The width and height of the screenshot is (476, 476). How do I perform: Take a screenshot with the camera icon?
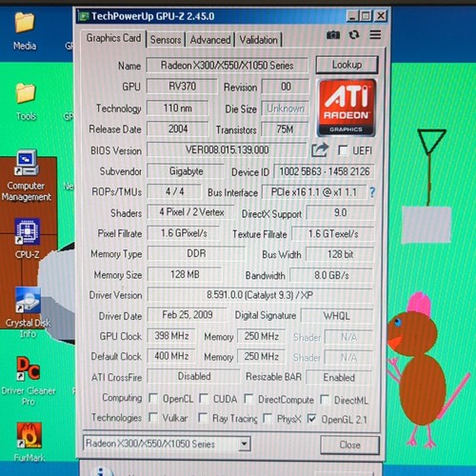[x=333, y=34]
